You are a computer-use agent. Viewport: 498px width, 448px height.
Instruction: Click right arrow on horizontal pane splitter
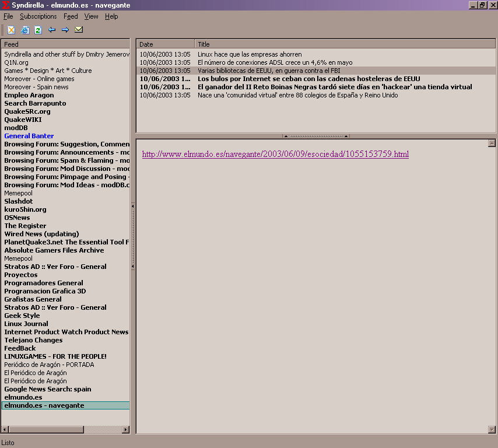[x=346, y=136]
